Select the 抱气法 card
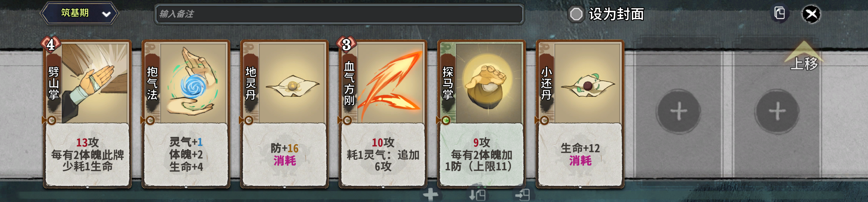The image size is (868, 202). click(x=186, y=114)
